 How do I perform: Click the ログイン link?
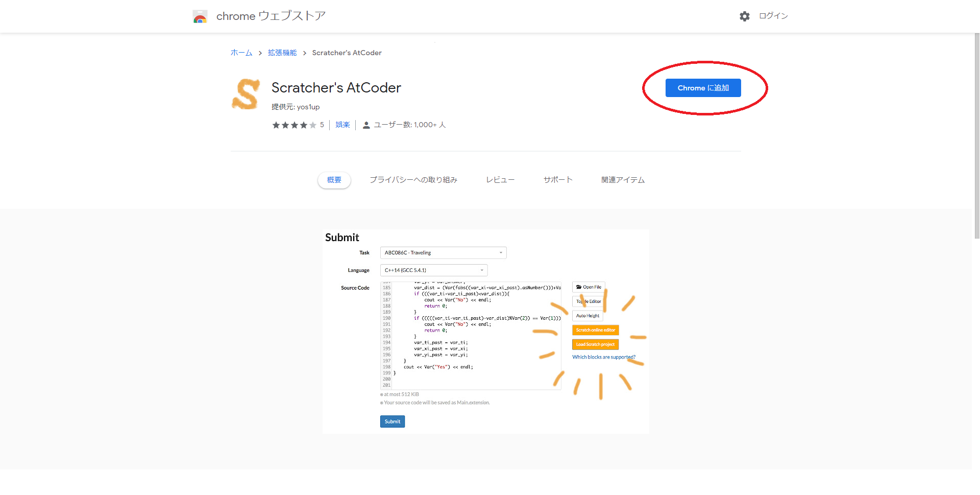[x=773, y=16]
